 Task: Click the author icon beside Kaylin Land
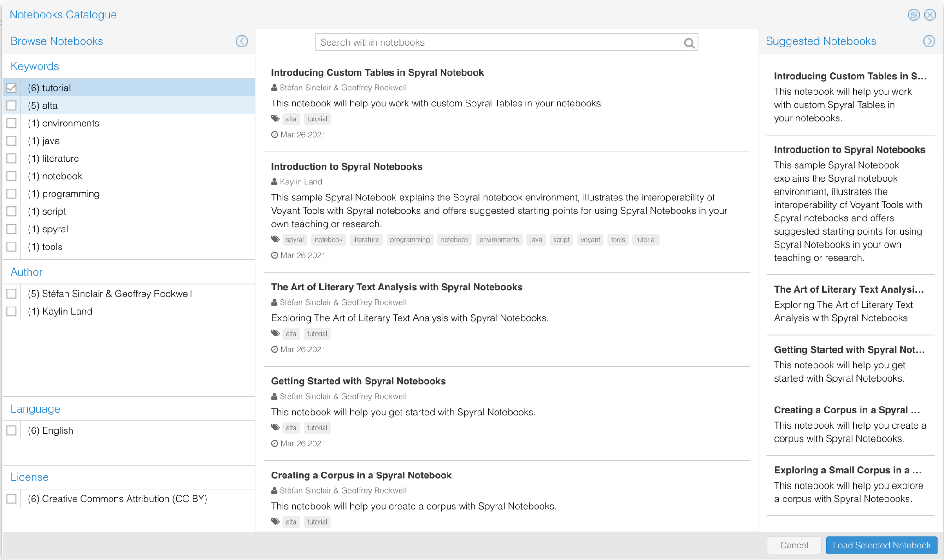pyautogui.click(x=274, y=182)
